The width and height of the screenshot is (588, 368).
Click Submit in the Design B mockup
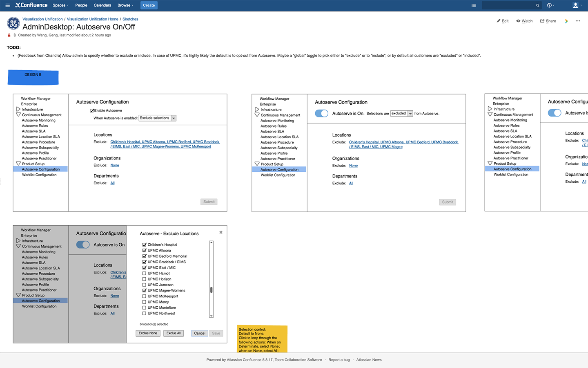[x=209, y=202]
